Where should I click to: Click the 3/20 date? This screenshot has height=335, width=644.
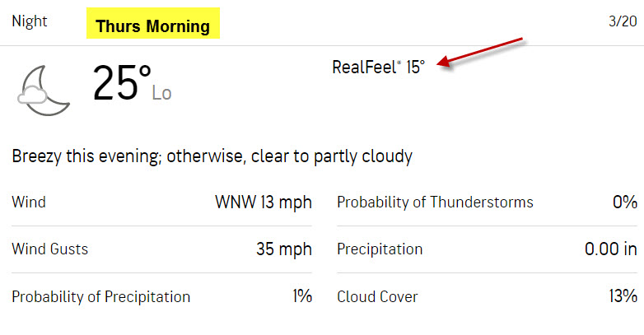pos(623,21)
